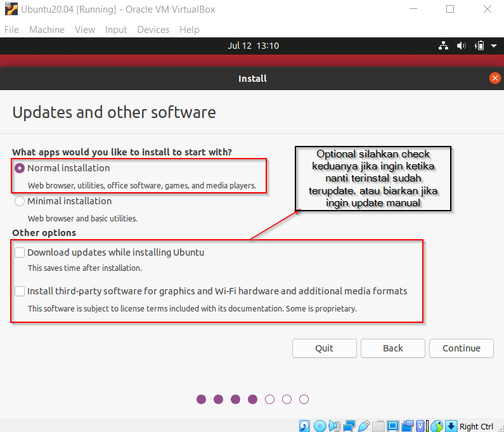This screenshot has height=432, width=504.
Task: Click the Ubuntu volume speaker icon in top bar
Action: pyautogui.click(x=461, y=46)
